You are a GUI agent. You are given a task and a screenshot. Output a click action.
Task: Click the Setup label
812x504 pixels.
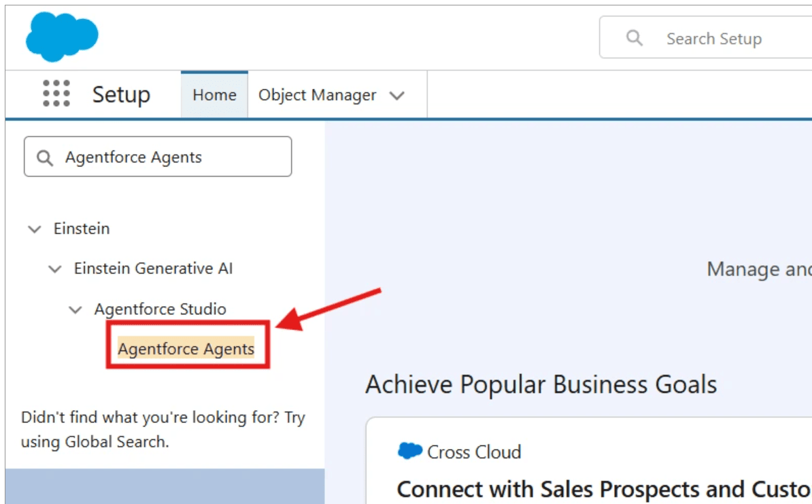pyautogui.click(x=121, y=95)
